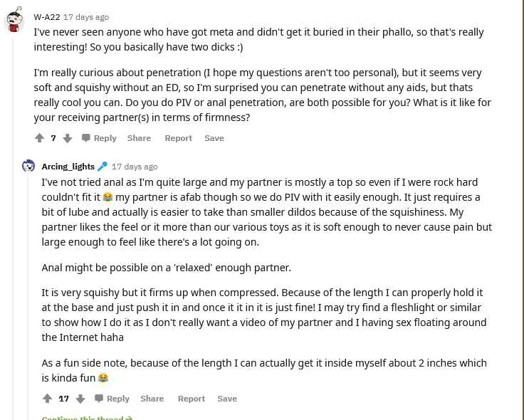Save the Arcing_lights comment

coord(227,399)
